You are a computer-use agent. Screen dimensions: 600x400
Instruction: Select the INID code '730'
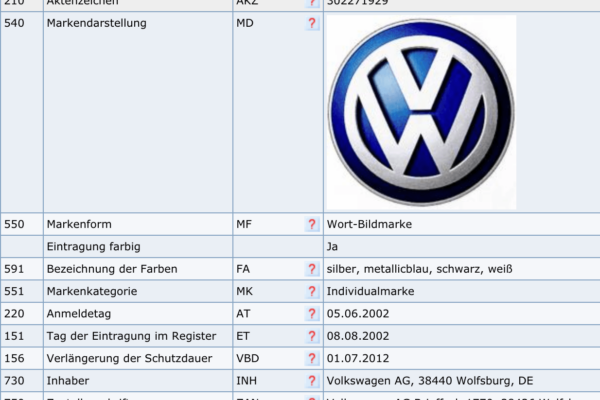(x=14, y=381)
